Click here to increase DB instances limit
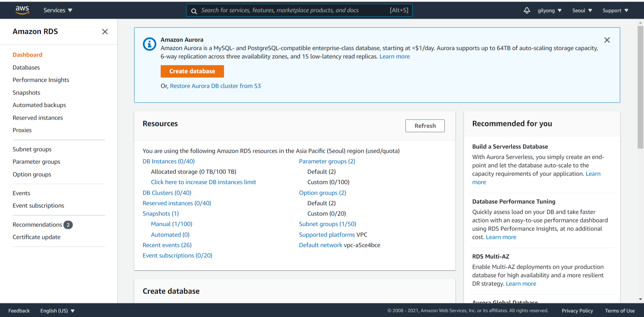This screenshot has width=644, height=317. (x=204, y=182)
